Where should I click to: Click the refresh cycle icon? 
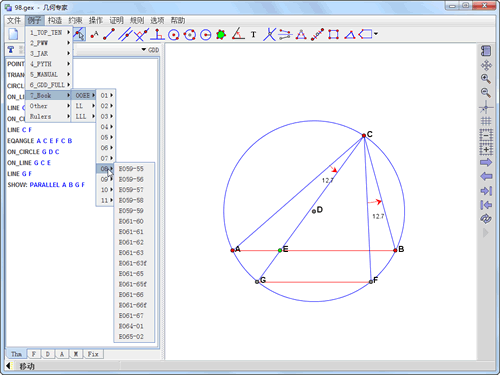click(486, 219)
